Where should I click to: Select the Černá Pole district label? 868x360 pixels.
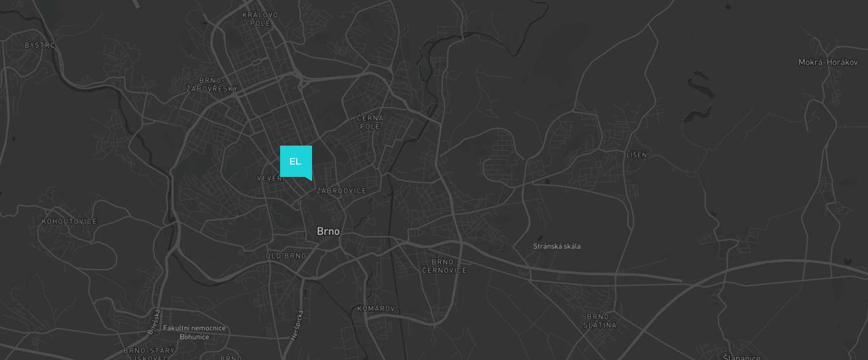pos(370,122)
